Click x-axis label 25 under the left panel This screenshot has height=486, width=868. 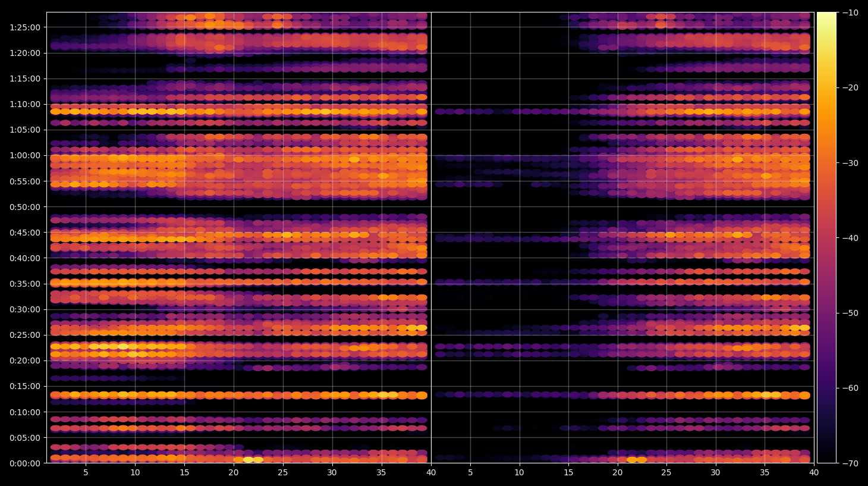(x=283, y=473)
